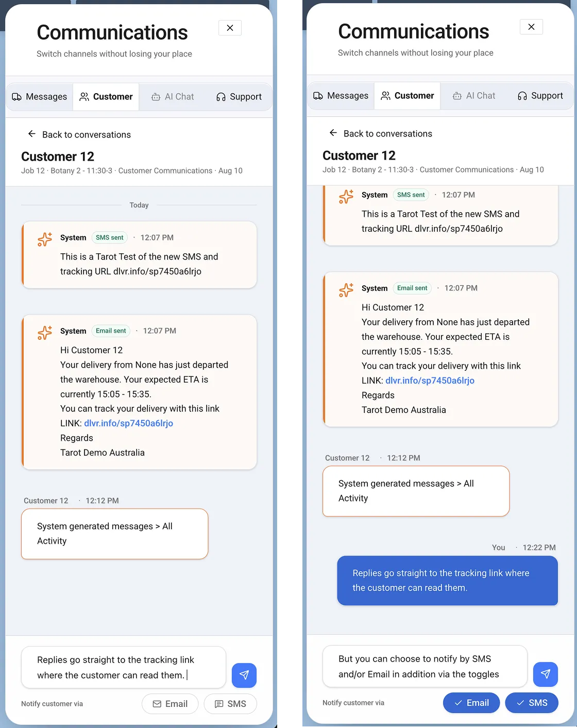The width and height of the screenshot is (577, 728).
Task: Enable Email notify toggle in left panel
Action: pos(170,704)
